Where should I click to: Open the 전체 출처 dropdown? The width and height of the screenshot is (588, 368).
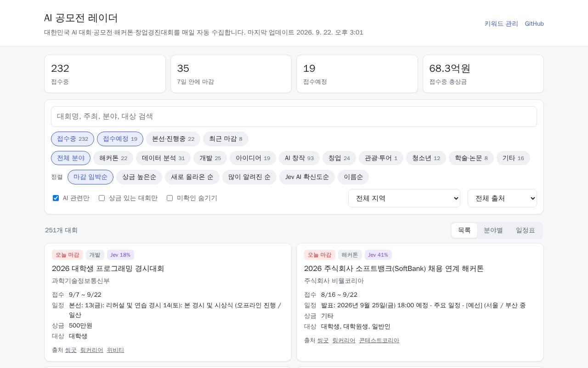[502, 198]
